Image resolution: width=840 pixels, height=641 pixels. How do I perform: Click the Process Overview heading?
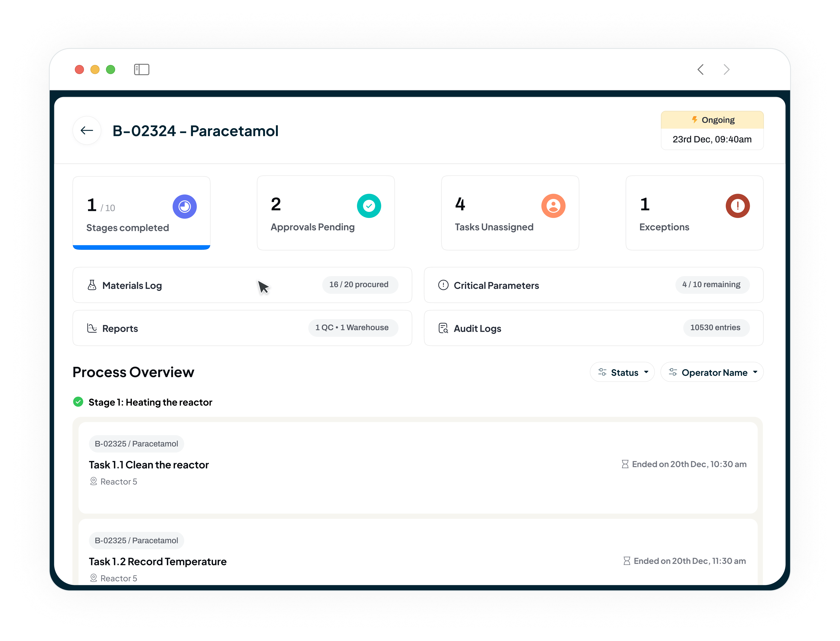(x=133, y=372)
